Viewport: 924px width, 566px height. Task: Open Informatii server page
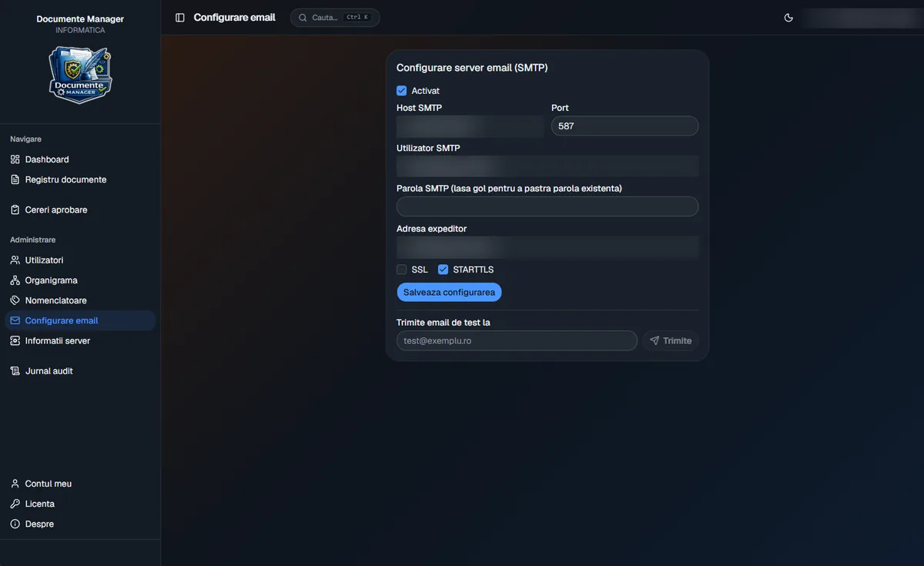(80, 340)
